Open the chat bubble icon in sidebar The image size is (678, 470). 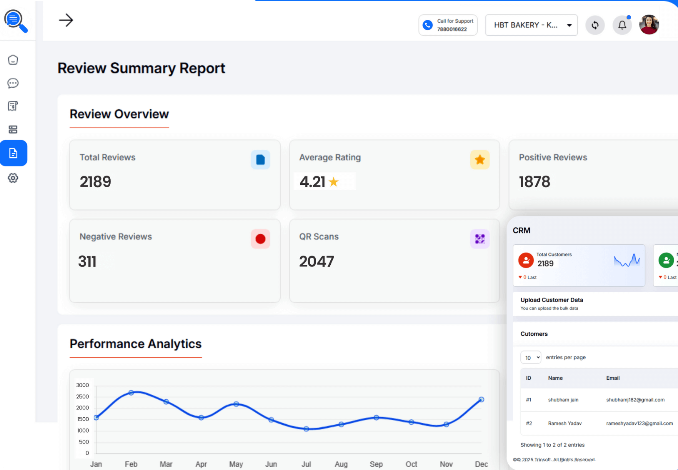click(13, 83)
